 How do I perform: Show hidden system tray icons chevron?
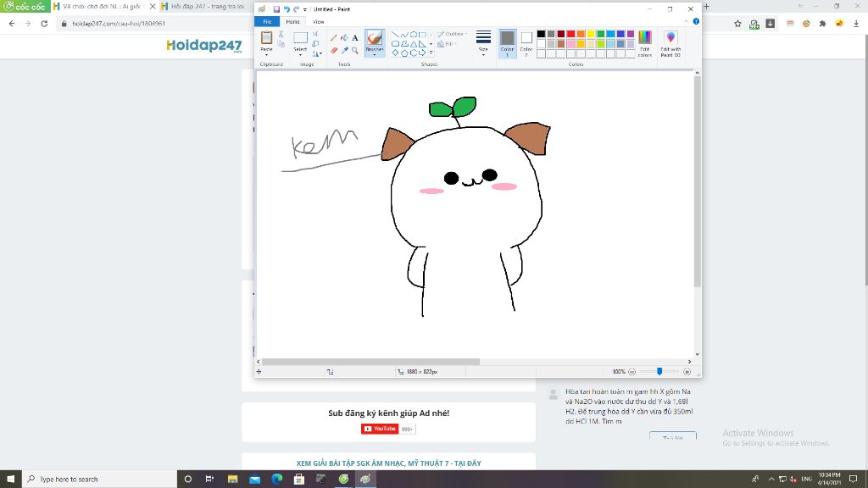[x=771, y=480]
